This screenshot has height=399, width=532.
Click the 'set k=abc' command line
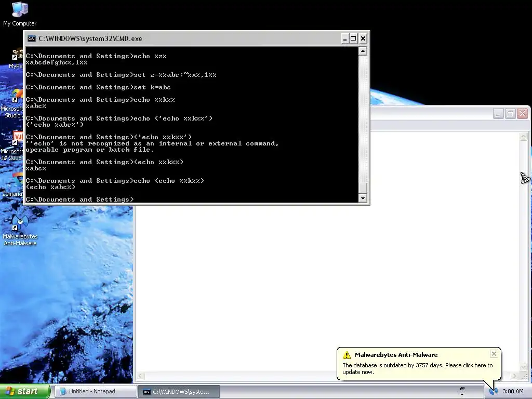[x=98, y=87]
